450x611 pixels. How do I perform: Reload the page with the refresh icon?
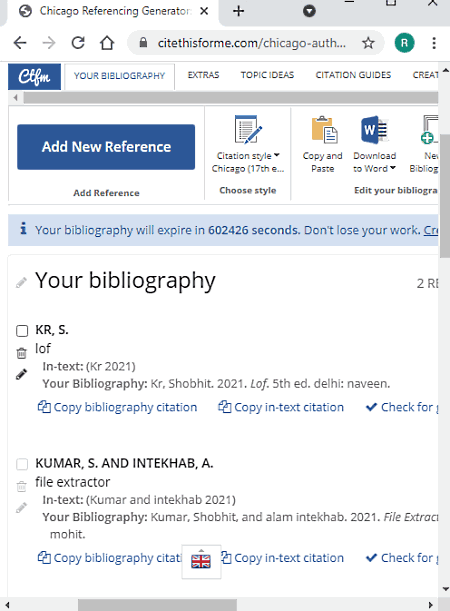(x=78, y=42)
